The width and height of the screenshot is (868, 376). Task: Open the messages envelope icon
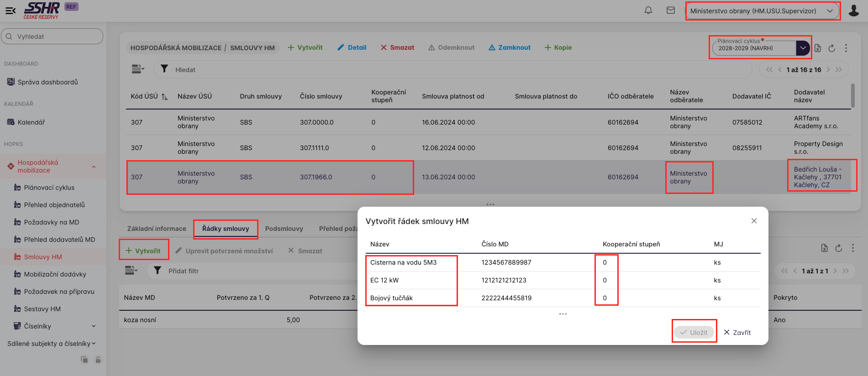(x=670, y=10)
